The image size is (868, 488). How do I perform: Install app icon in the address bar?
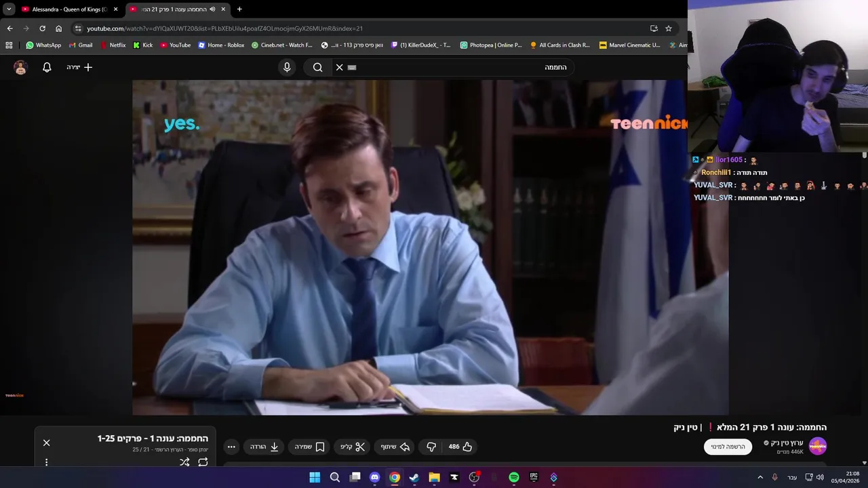coord(654,28)
